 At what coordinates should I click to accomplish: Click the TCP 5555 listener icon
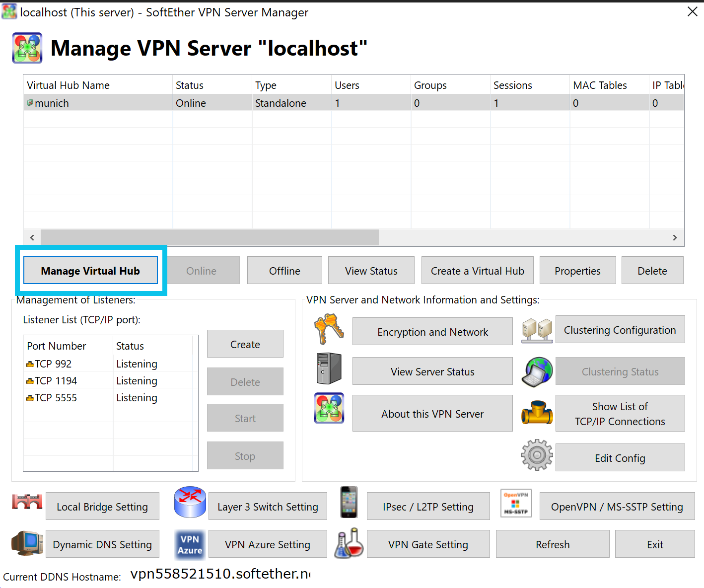30,398
